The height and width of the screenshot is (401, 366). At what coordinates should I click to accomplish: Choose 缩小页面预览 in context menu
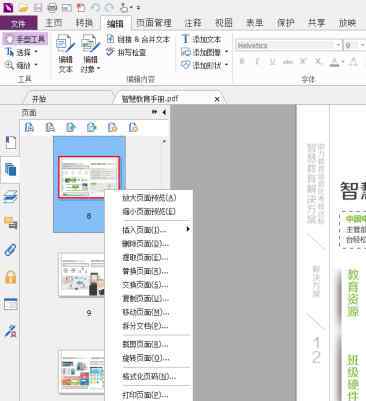point(149,211)
